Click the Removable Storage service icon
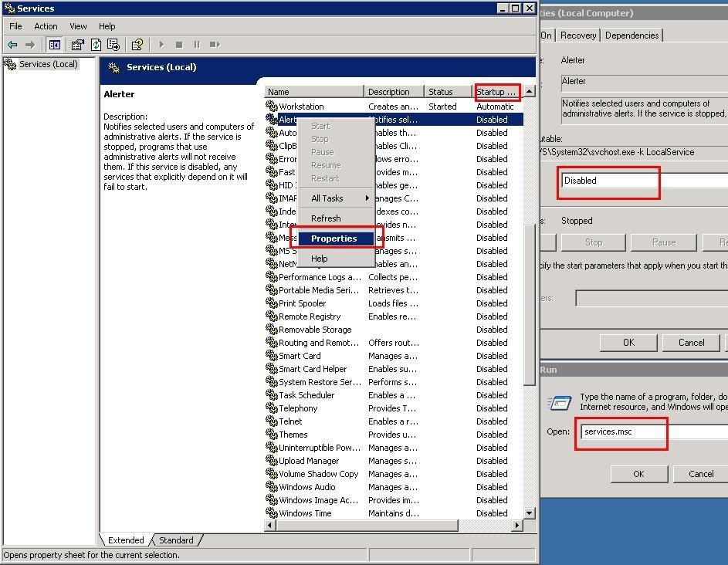The height and width of the screenshot is (565, 728). 272,329
